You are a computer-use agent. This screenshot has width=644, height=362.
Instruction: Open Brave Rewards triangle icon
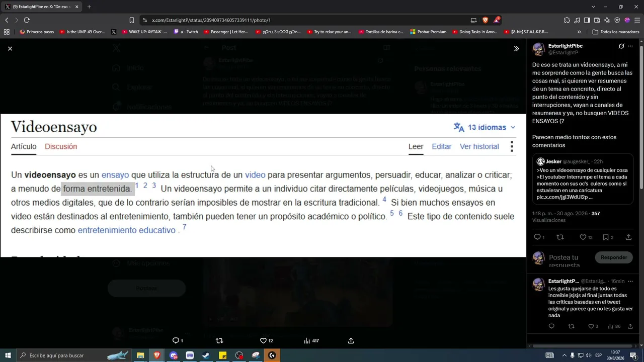tap(497, 20)
